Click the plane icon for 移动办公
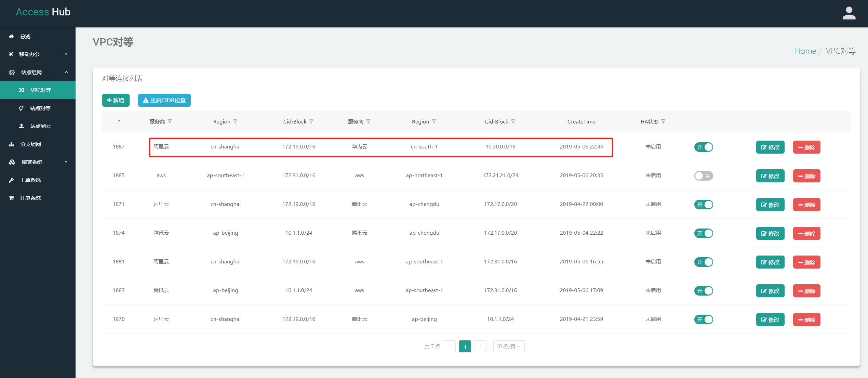This screenshot has height=378, width=868. coord(11,54)
